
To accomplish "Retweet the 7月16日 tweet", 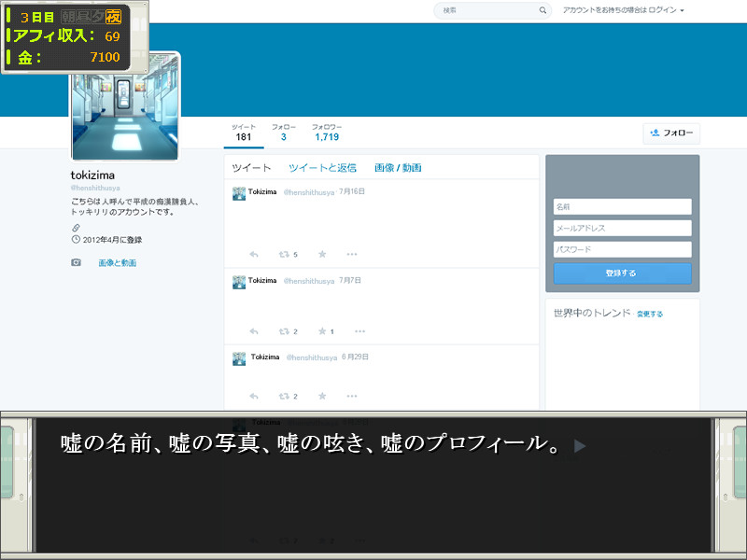I will point(284,254).
